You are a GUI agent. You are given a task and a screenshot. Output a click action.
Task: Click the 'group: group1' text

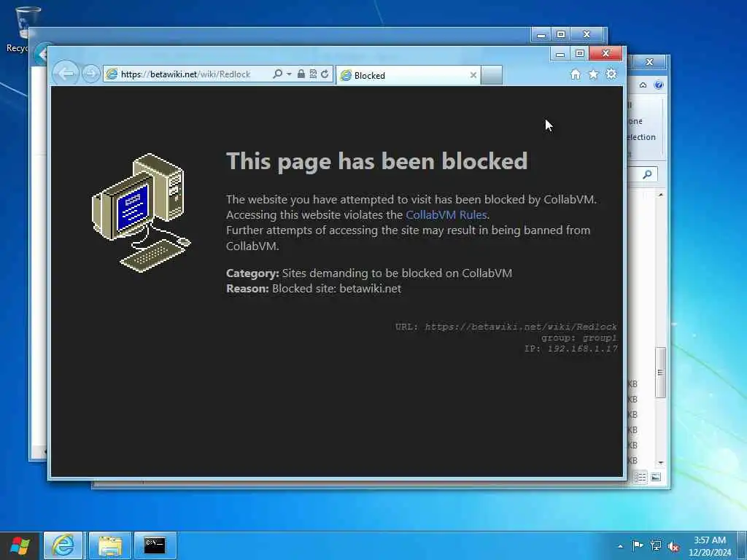(x=578, y=338)
